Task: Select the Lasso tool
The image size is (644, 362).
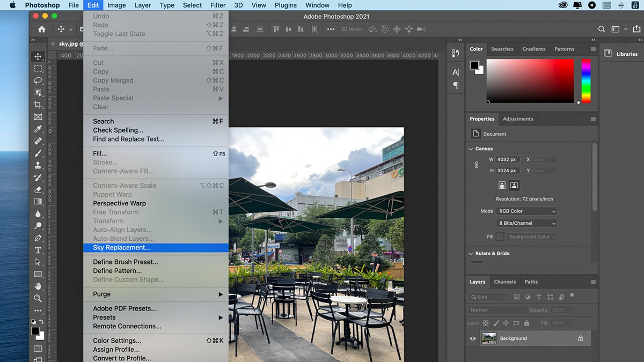Action: [38, 80]
